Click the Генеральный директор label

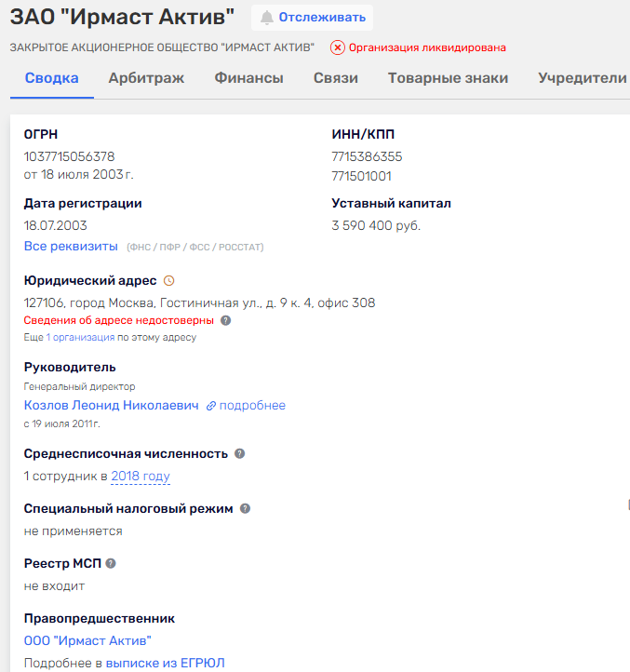coord(79,386)
